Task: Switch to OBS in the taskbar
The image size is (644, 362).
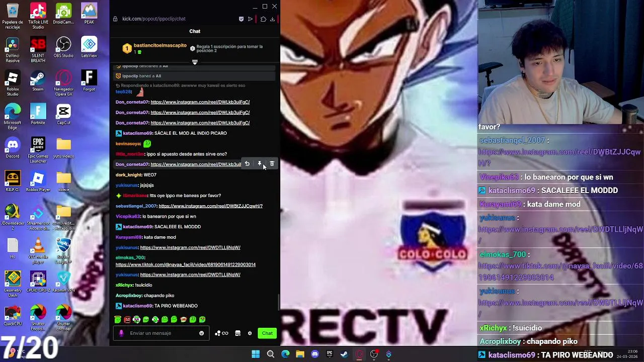Action: tap(374, 354)
